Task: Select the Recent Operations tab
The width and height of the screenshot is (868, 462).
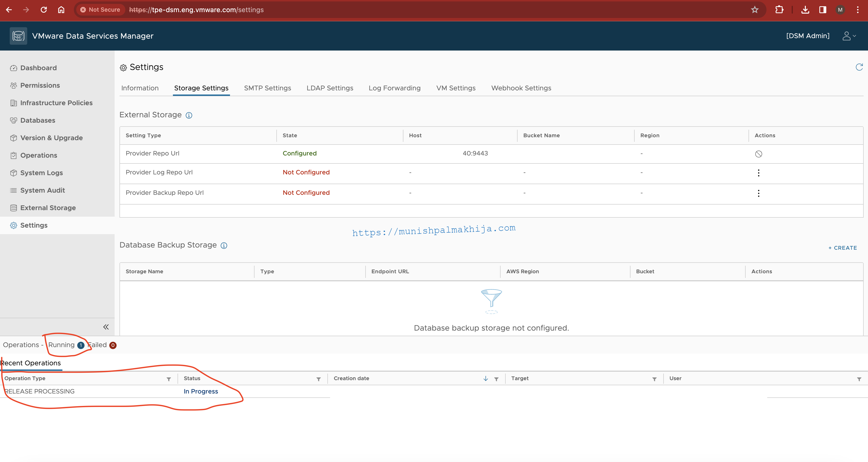Action: point(31,363)
